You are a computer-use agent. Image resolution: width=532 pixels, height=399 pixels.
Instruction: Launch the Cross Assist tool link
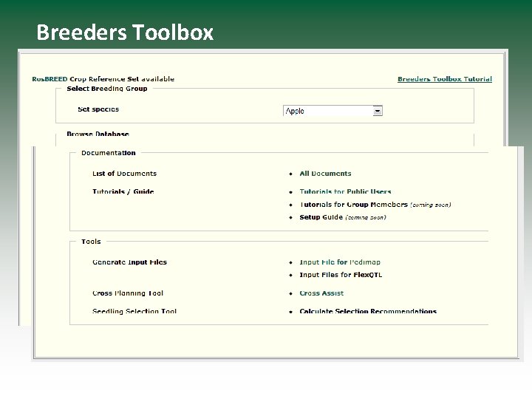321,293
